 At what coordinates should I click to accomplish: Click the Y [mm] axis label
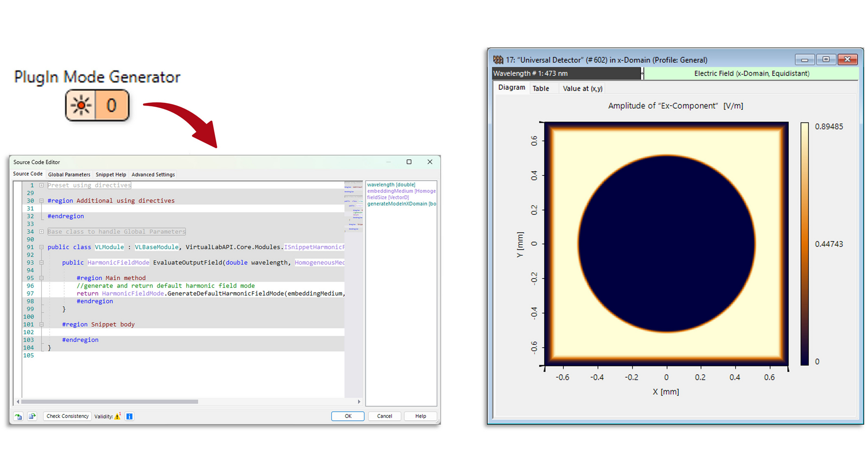point(520,245)
